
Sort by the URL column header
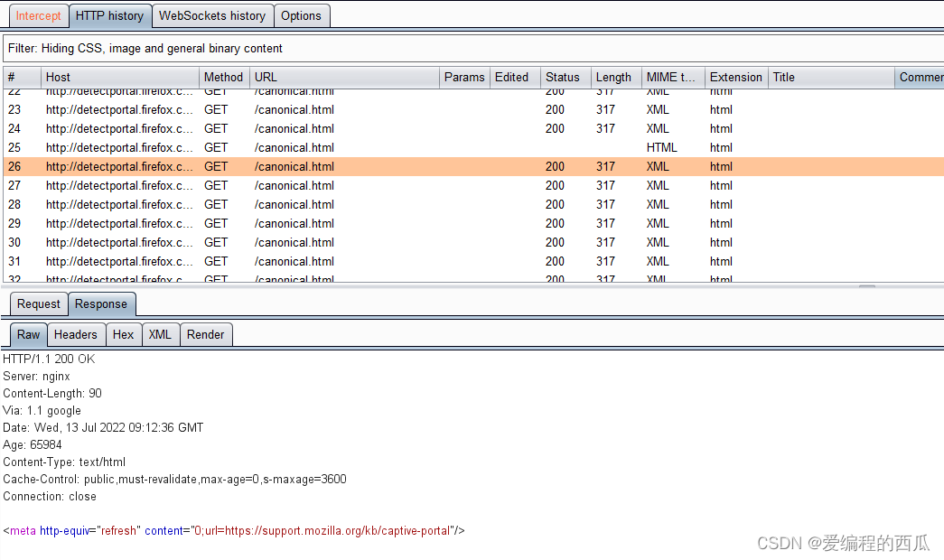point(344,77)
